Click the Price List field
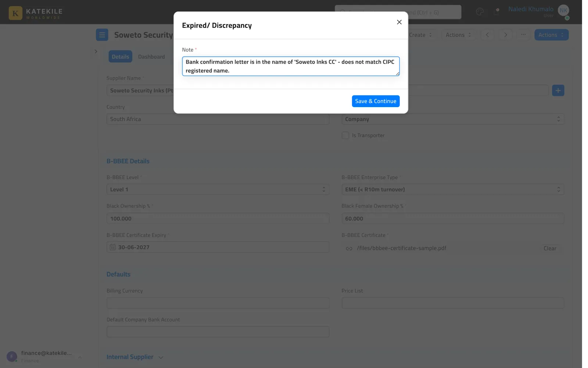This screenshot has width=588, height=368. [x=453, y=303]
